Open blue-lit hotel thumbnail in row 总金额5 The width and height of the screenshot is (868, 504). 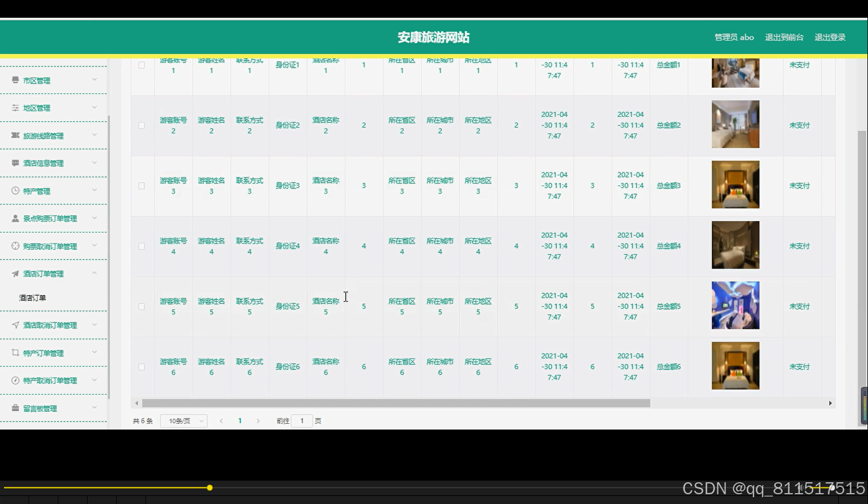(x=735, y=305)
